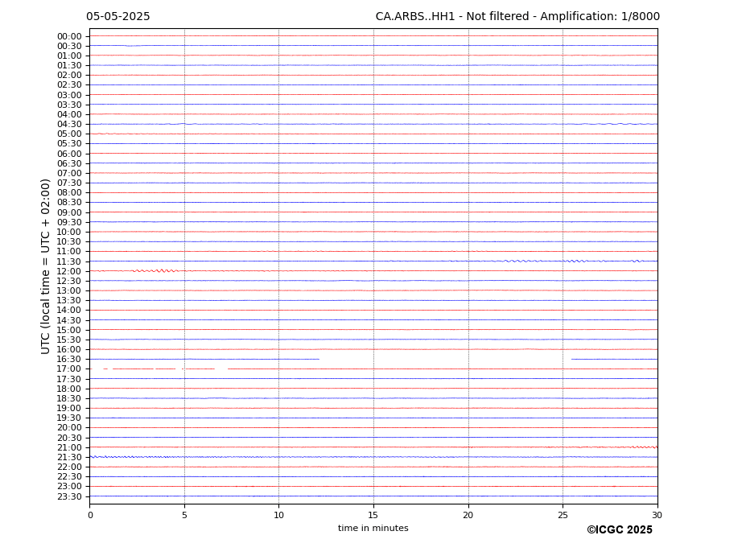Click the red oscillation ending the 21:00 trace
Viewport: 746px width, 560px height.
tap(643, 447)
